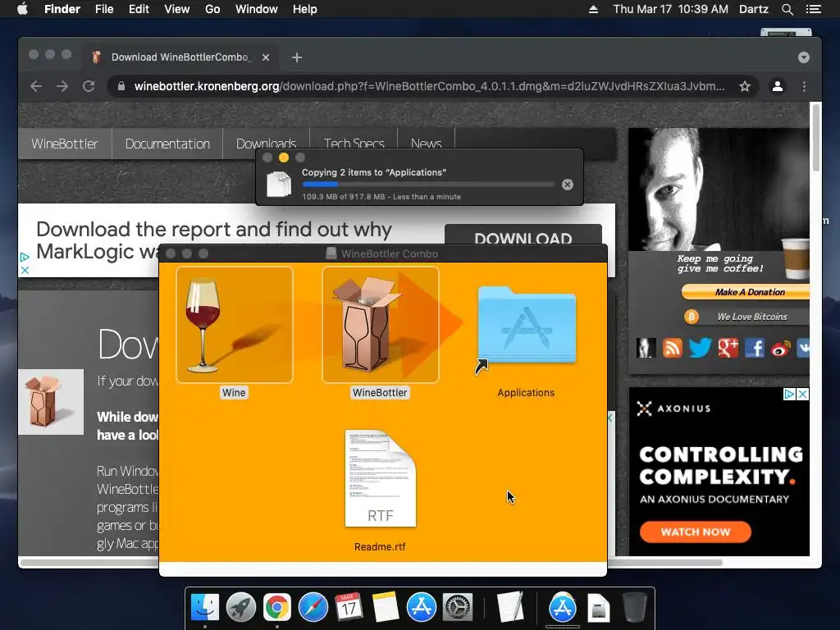Open Finder from the Dock

(x=205, y=607)
